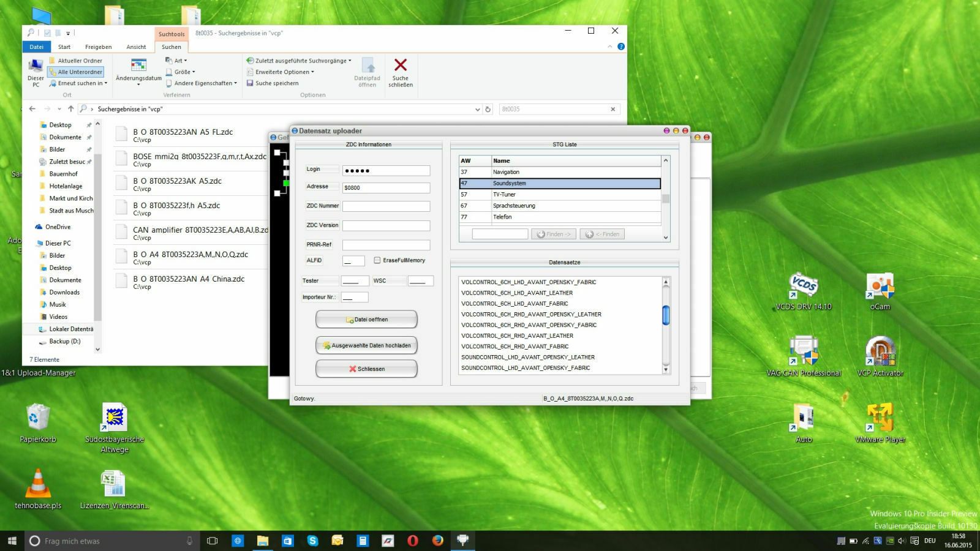980x551 pixels.
Task: Click Suche schließen red X icon
Action: 401,65
